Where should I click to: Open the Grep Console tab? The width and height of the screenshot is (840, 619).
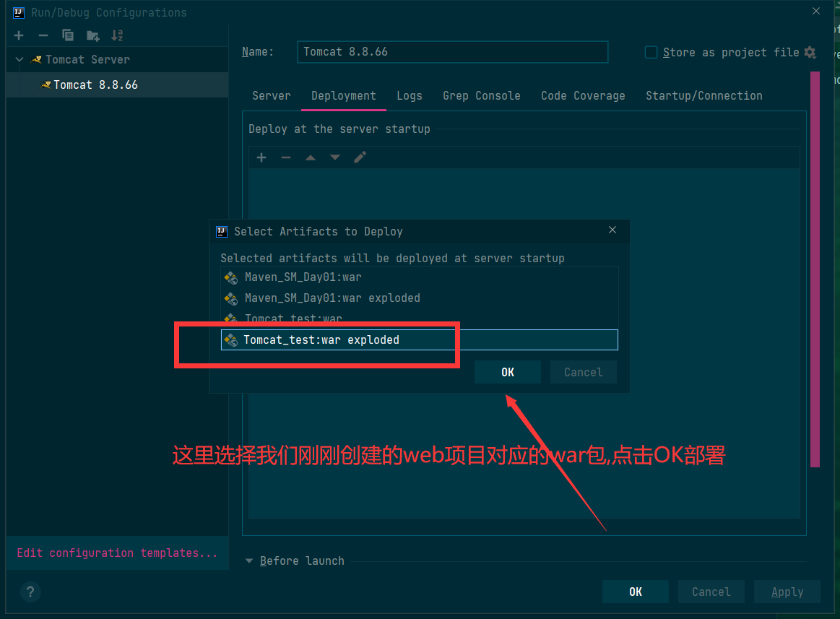pos(482,95)
